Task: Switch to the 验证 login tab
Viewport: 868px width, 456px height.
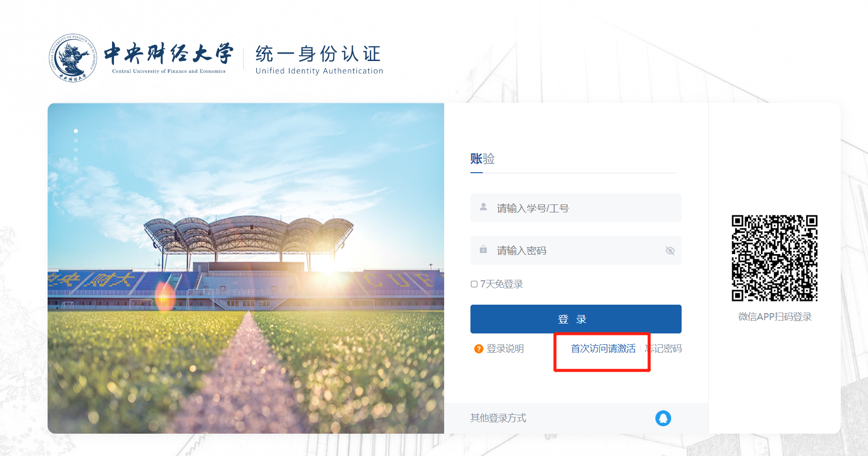Action: pyautogui.click(x=488, y=159)
